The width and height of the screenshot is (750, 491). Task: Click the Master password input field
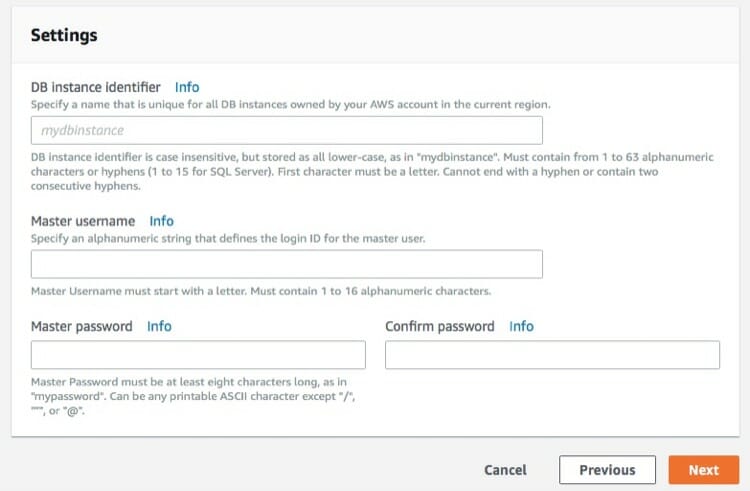198,355
